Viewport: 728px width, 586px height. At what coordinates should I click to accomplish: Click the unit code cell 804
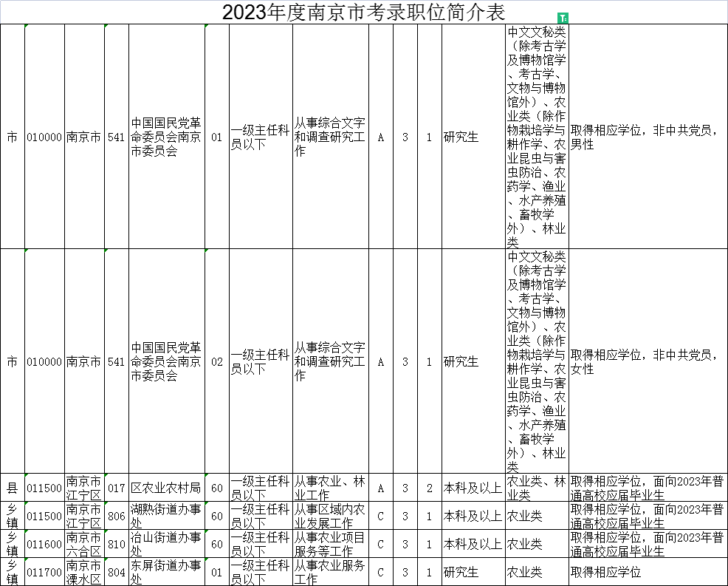117,572
